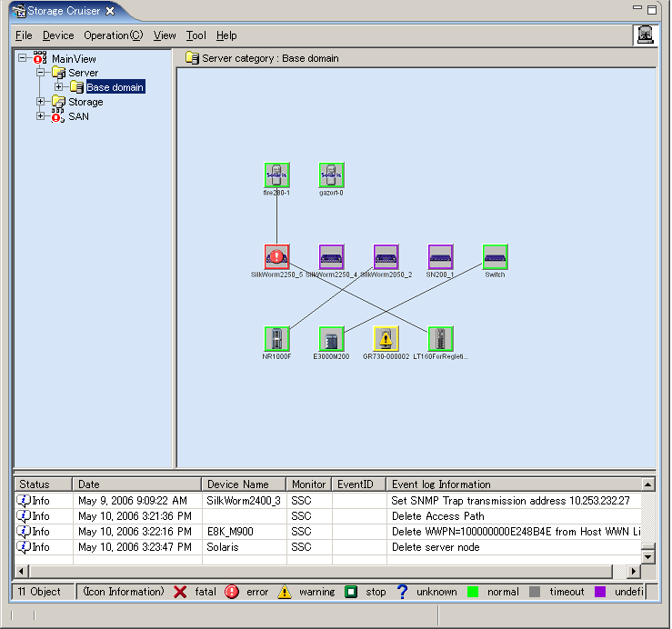Screen dimensions: 672x629
Task: Expand the Storage tree node
Action: [x=40, y=102]
